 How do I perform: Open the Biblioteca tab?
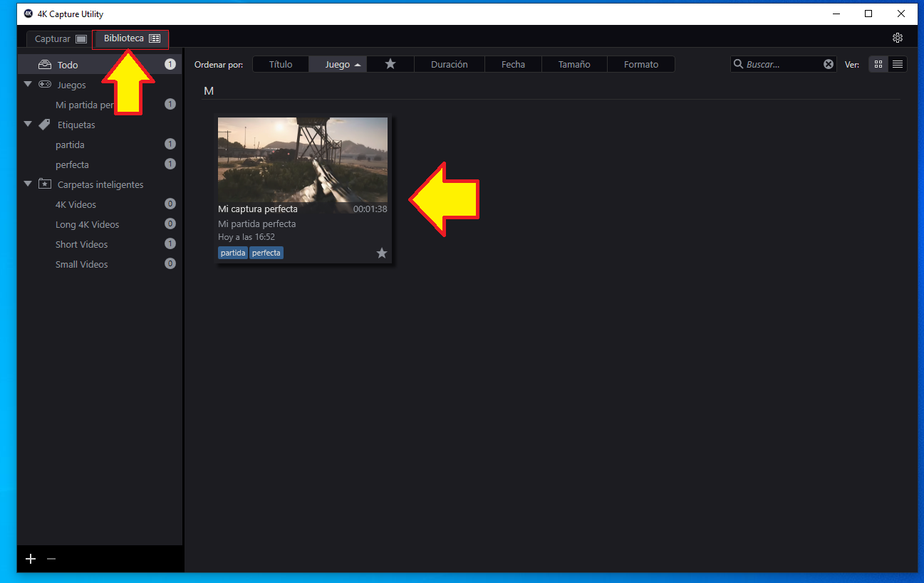[x=131, y=38]
